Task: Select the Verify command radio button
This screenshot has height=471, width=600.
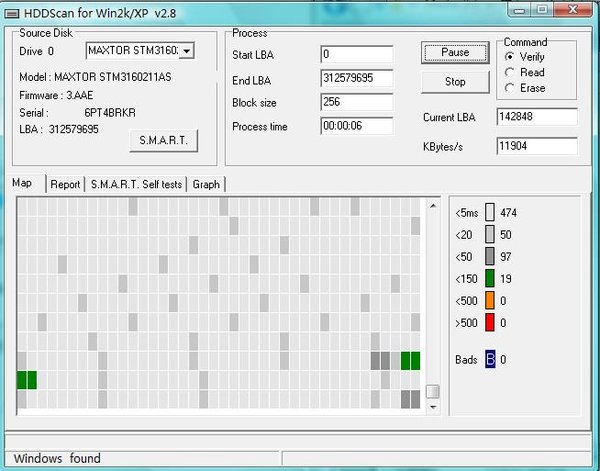Action: tap(509, 57)
